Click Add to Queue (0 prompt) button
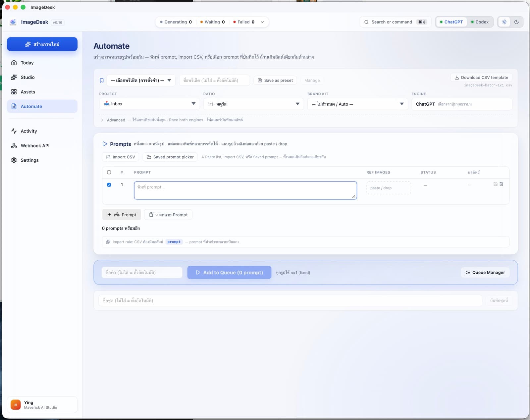 pos(229,272)
